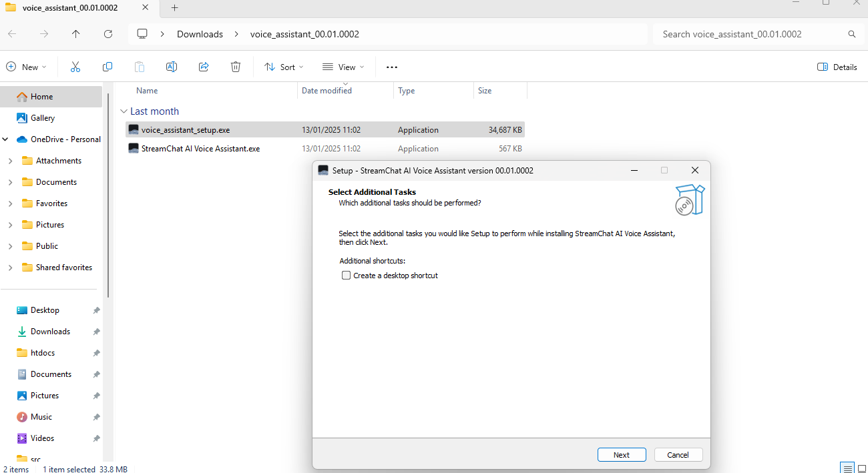This screenshot has height=473, width=868.
Task: Open the New dropdown menu
Action: pos(27,67)
